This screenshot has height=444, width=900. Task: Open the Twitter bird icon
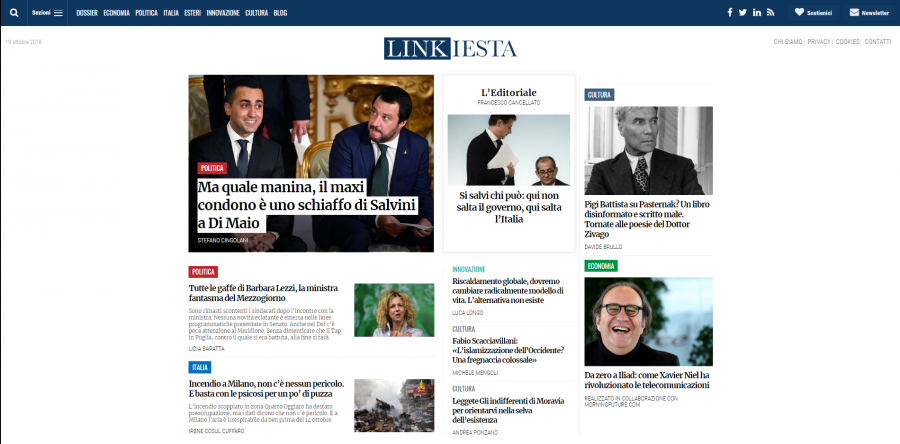743,12
